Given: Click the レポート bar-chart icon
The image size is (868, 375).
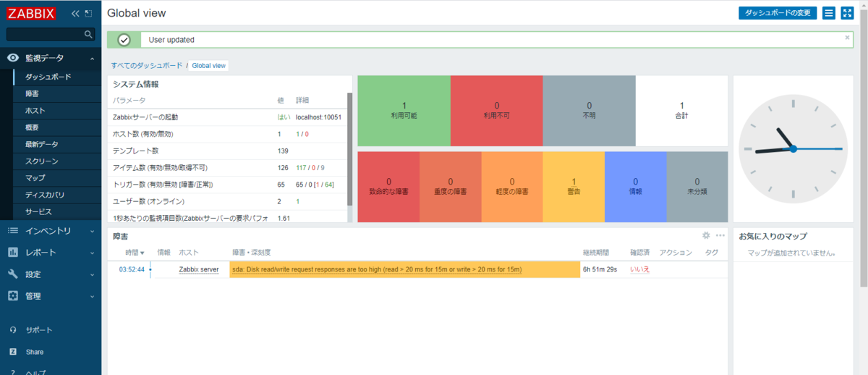Looking at the screenshot, I should point(13,253).
